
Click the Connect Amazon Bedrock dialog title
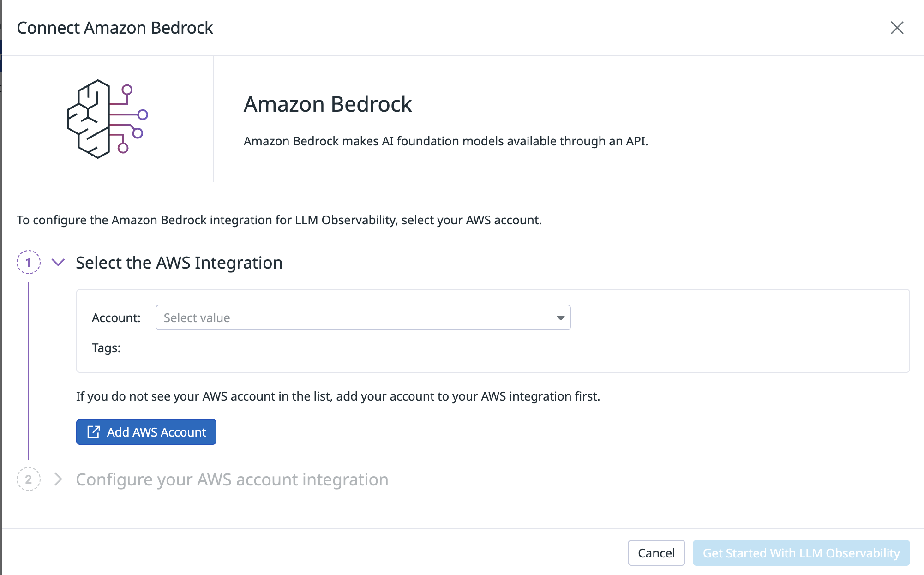[x=115, y=28]
